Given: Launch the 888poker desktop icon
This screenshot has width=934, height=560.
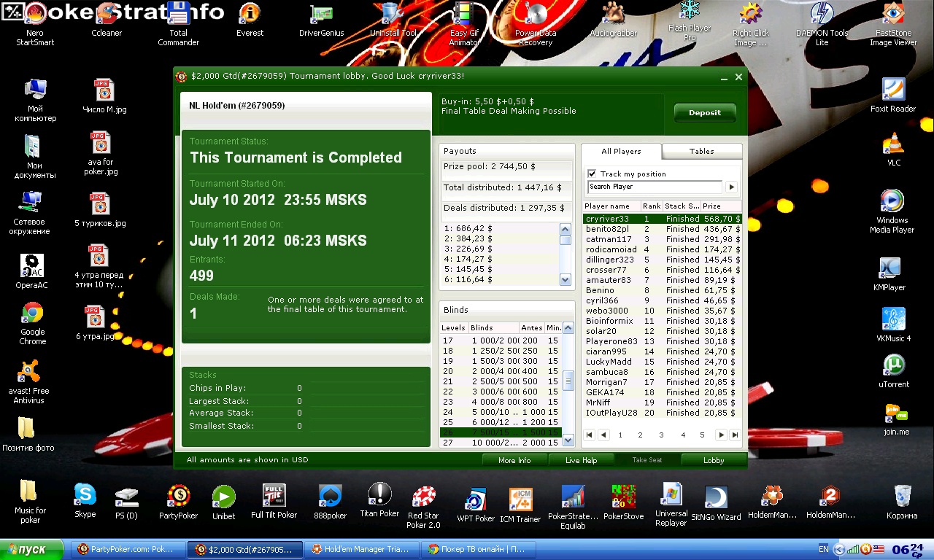Looking at the screenshot, I should (x=331, y=502).
